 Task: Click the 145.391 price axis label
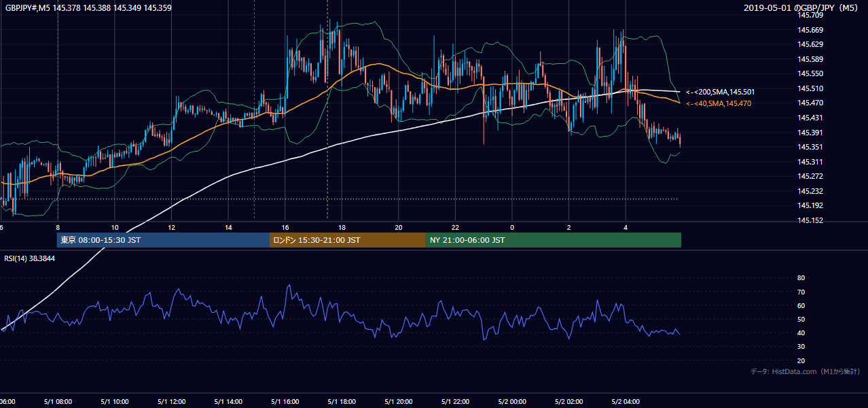tap(811, 133)
